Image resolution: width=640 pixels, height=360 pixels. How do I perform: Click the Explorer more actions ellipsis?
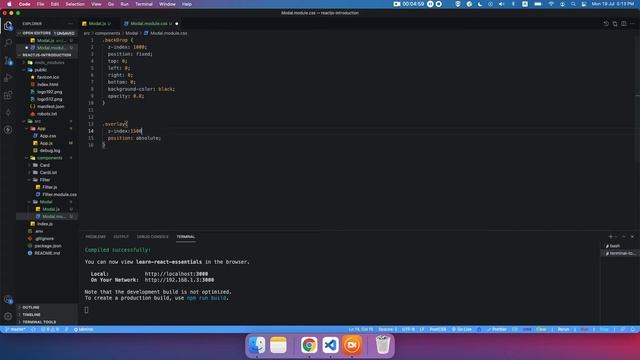(70, 24)
